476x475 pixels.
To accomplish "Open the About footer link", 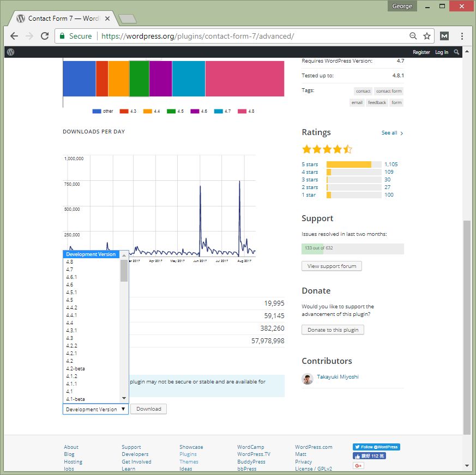I will 71,447.
